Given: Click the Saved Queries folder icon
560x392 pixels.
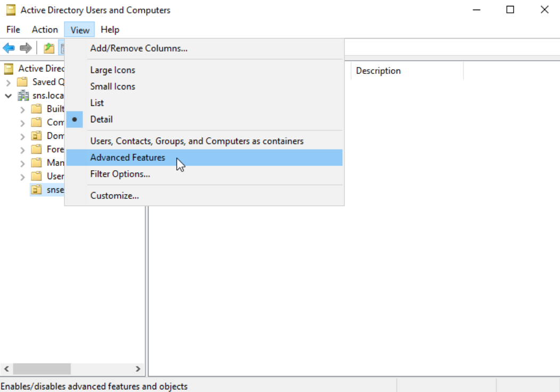Looking at the screenshot, I should [22, 82].
